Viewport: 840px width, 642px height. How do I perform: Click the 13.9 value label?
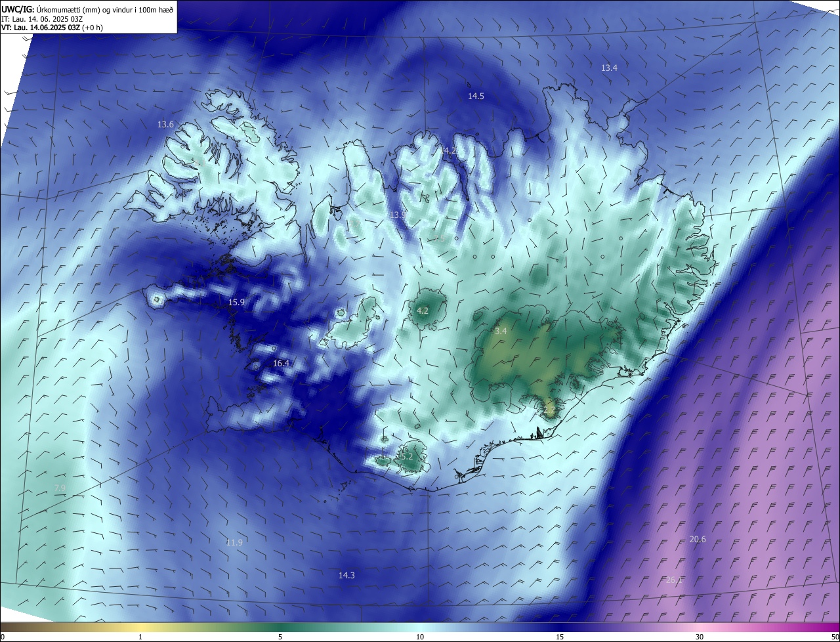(x=398, y=215)
